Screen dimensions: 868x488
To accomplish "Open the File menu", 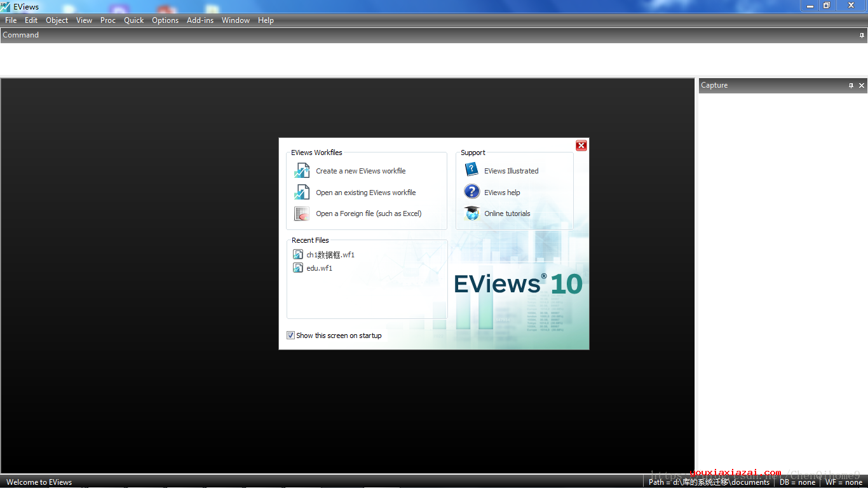I will point(11,20).
